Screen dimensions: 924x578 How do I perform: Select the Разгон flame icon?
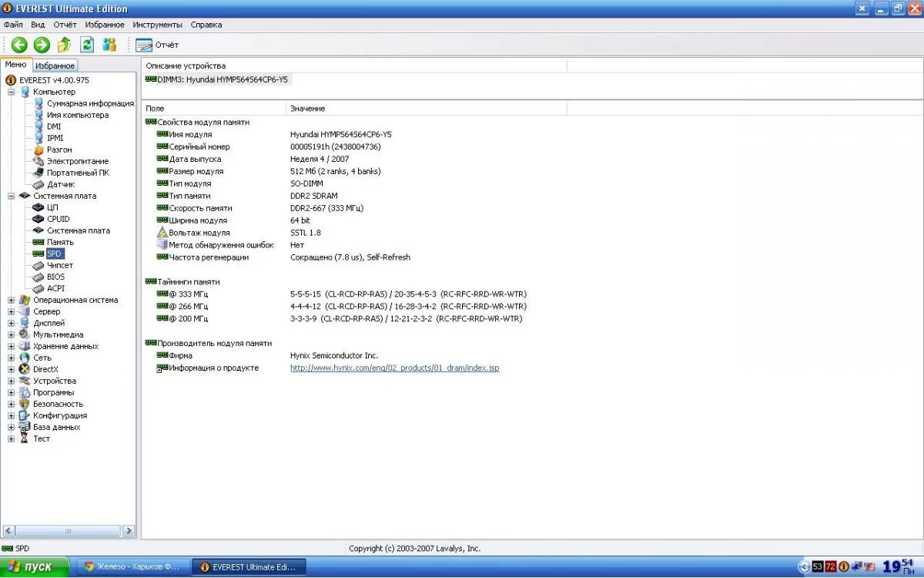(38, 150)
